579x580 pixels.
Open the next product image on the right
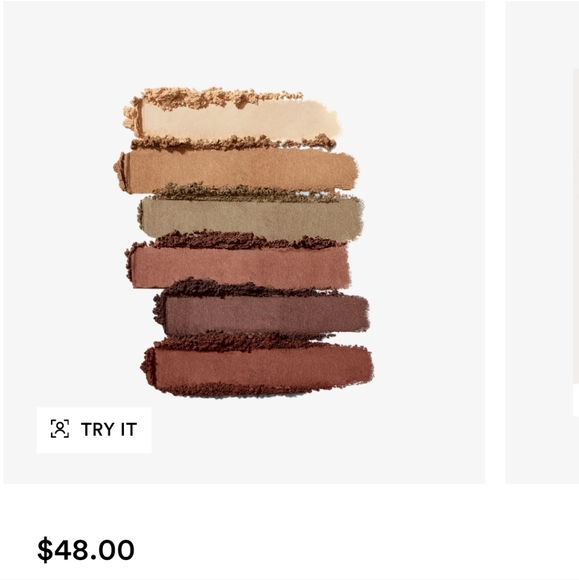coord(542,242)
